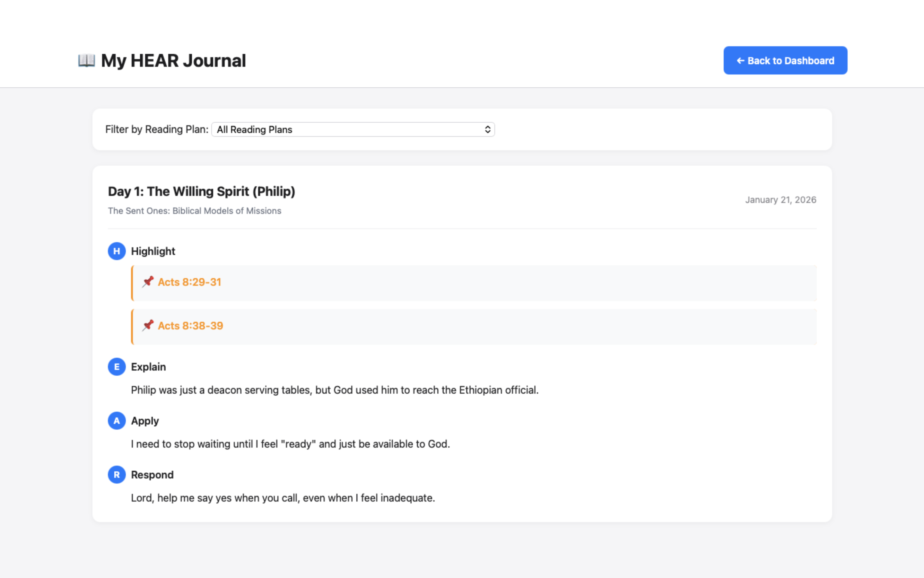Click the pin icon next to Acts 8:38-39

pyautogui.click(x=148, y=326)
